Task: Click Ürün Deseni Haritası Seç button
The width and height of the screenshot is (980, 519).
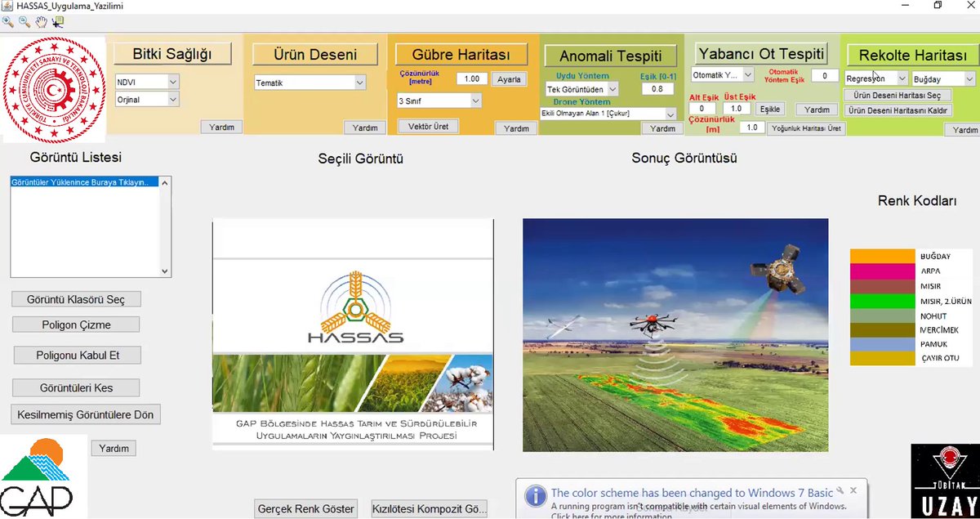Action: coord(897,95)
